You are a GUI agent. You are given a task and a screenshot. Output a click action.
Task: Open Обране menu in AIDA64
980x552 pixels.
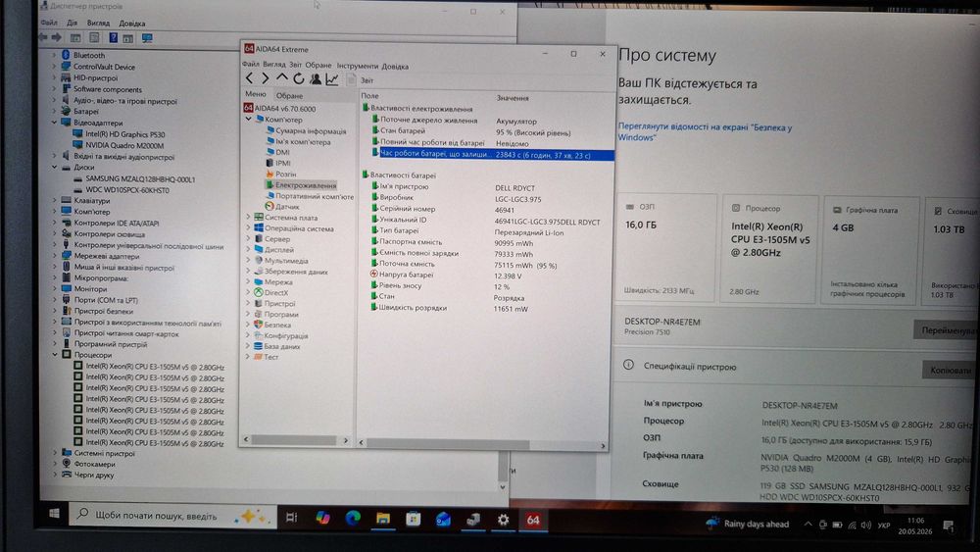(x=318, y=65)
